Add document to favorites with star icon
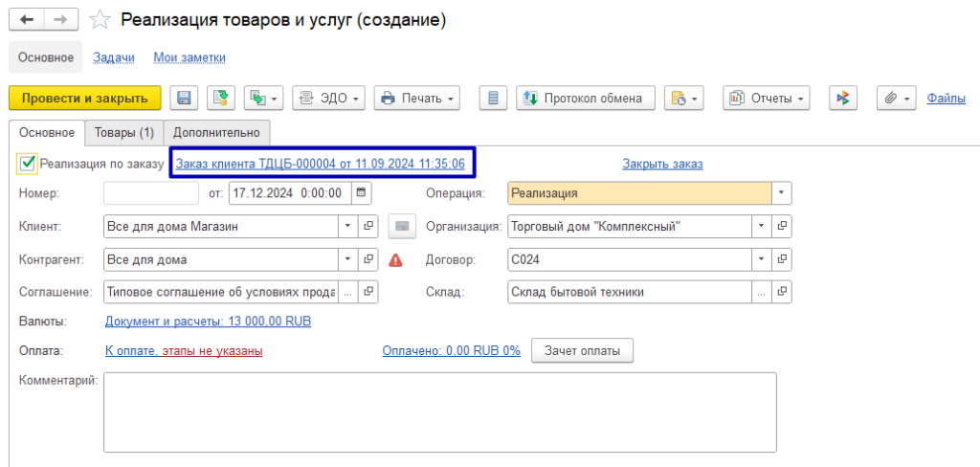980x467 pixels. (x=100, y=20)
